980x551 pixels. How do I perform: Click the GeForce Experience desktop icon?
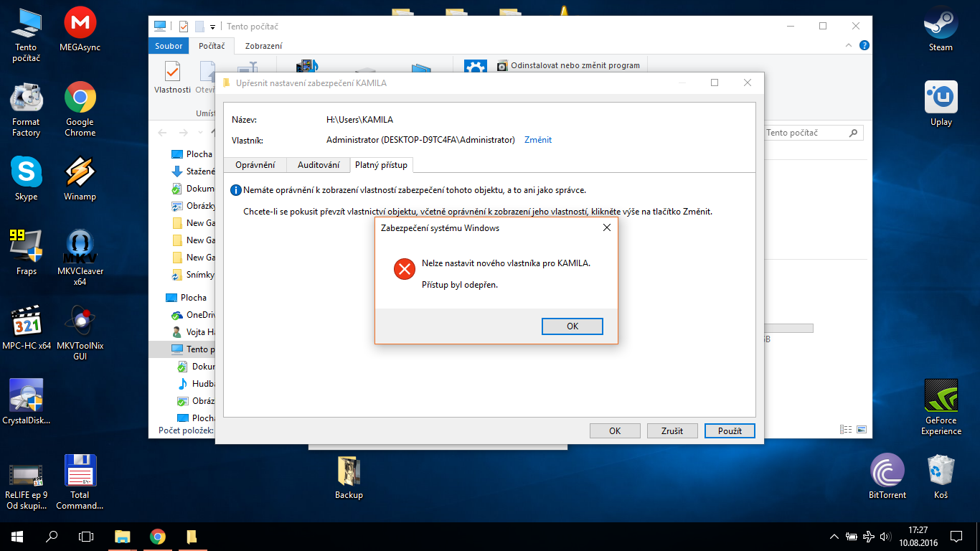point(941,408)
